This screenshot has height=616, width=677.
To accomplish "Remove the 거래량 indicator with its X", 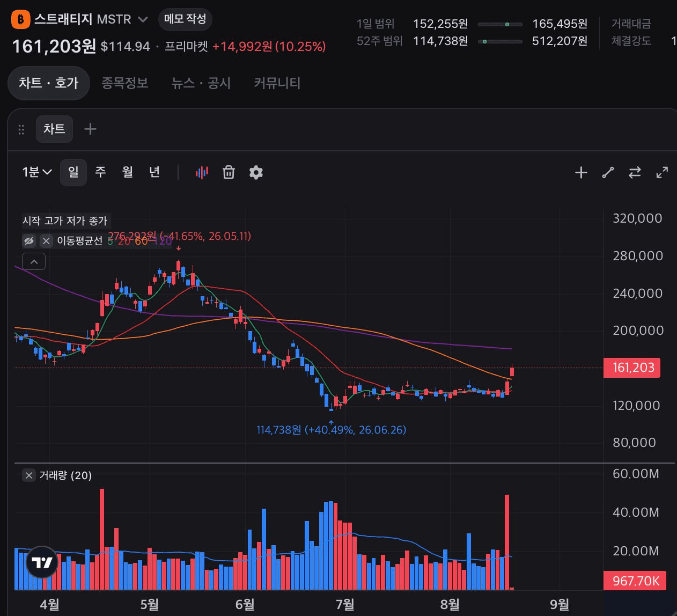I will 29,475.
